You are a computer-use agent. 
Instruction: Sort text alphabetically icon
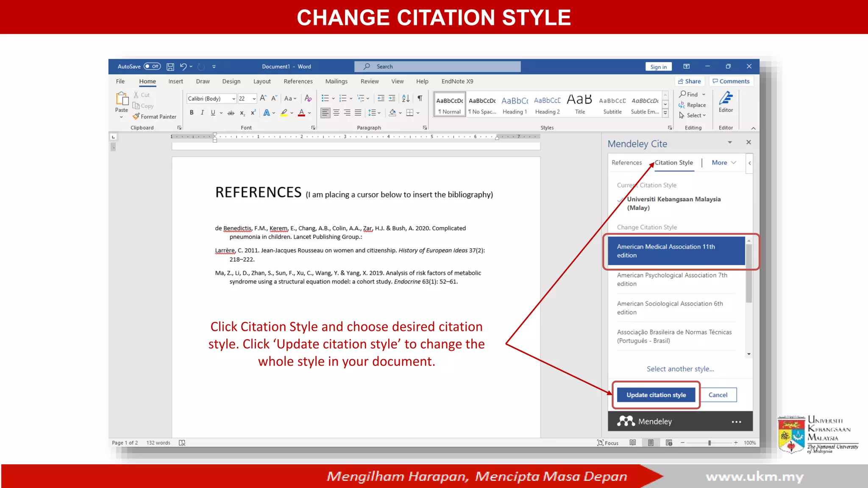[406, 98]
